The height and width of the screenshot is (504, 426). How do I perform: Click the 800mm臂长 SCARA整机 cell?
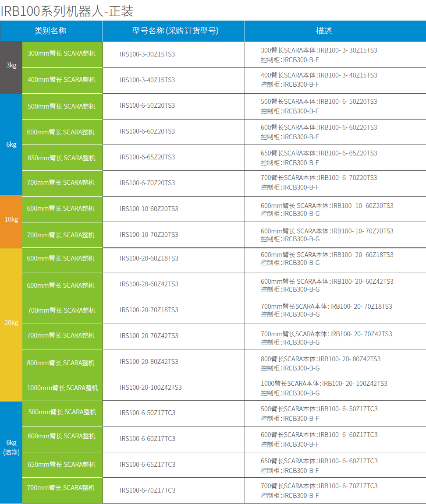(62, 362)
